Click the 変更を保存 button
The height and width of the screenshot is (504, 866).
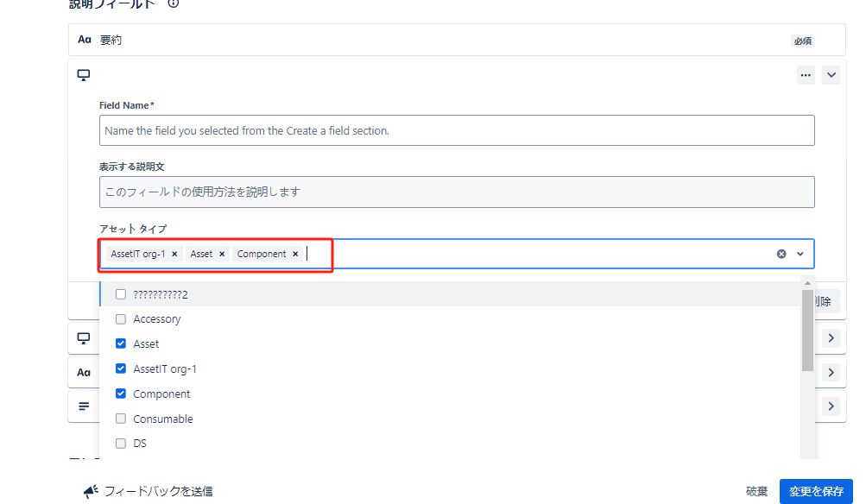point(815,491)
